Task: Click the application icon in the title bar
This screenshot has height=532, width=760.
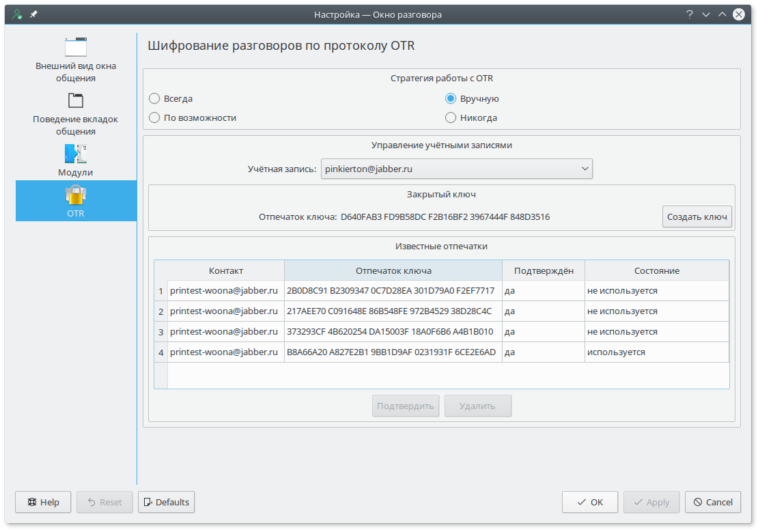Action: [17, 14]
